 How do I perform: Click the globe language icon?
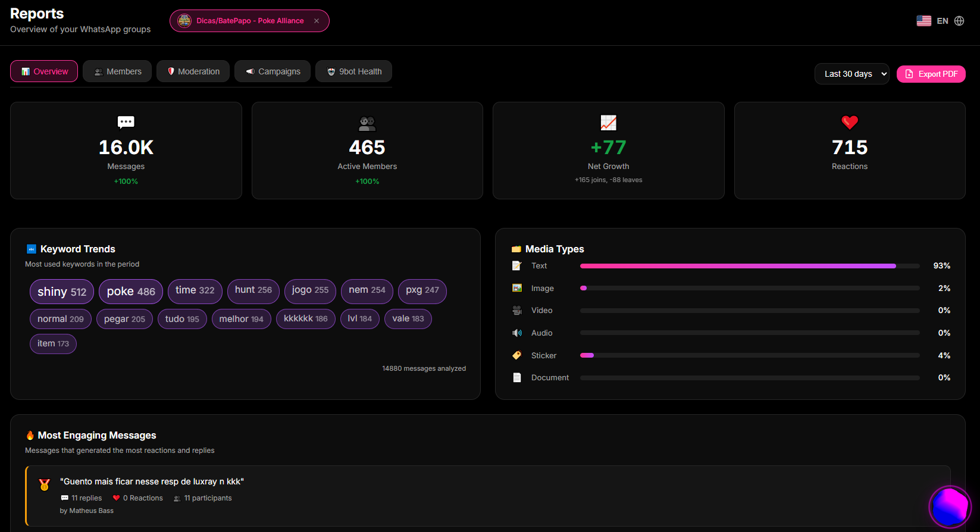959,21
